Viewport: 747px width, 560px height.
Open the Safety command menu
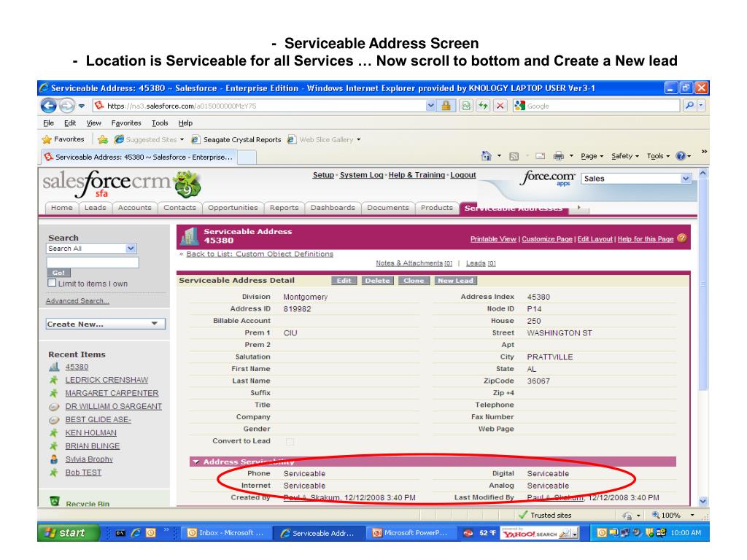coord(624,156)
